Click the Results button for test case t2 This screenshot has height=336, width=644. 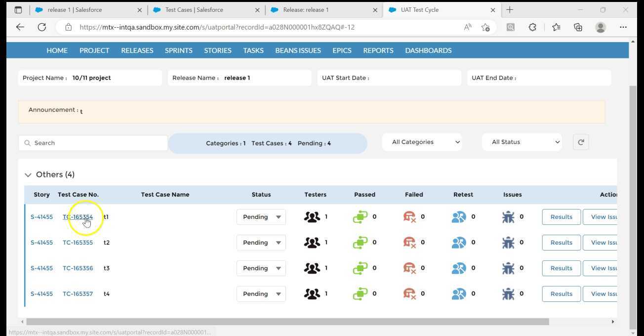click(x=561, y=242)
